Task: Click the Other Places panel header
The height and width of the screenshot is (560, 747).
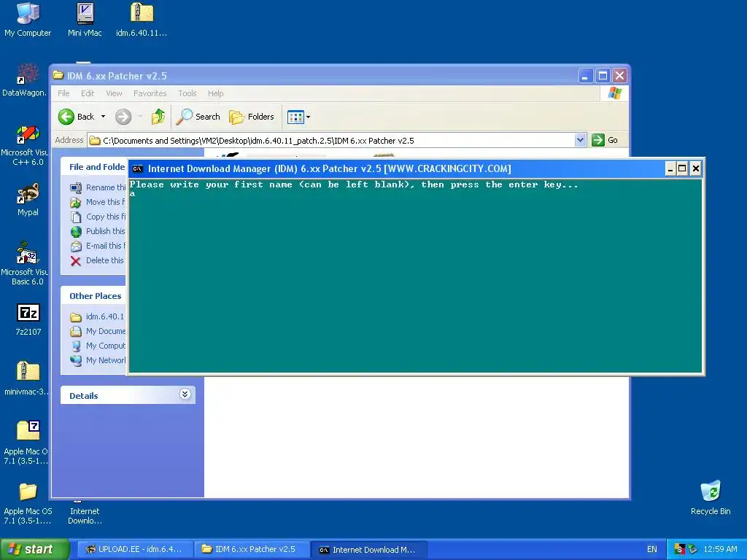Action: 94,296
